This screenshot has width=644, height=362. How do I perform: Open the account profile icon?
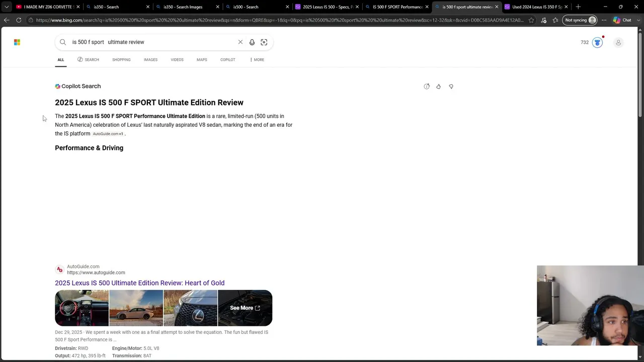point(618,42)
